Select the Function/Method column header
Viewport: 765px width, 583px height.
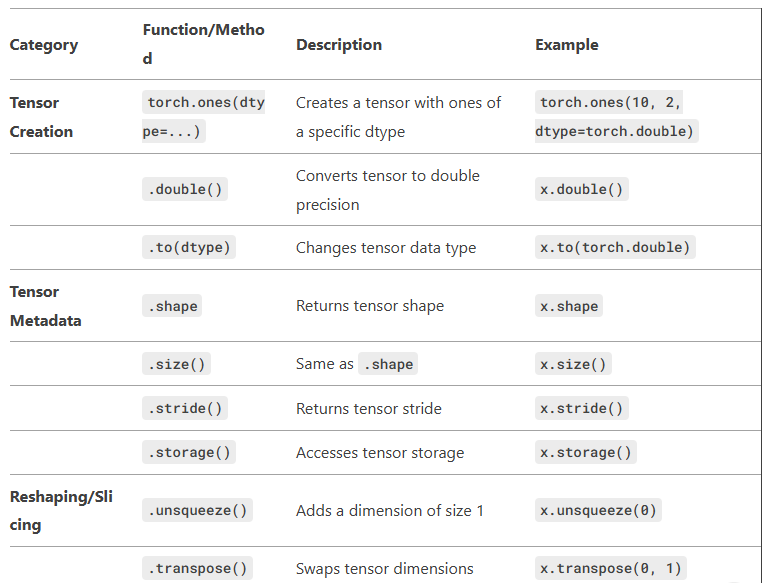click(x=203, y=44)
